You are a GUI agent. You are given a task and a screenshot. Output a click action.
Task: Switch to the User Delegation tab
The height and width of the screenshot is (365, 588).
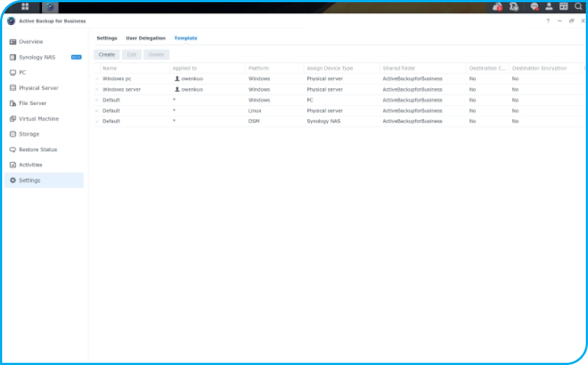click(x=146, y=38)
